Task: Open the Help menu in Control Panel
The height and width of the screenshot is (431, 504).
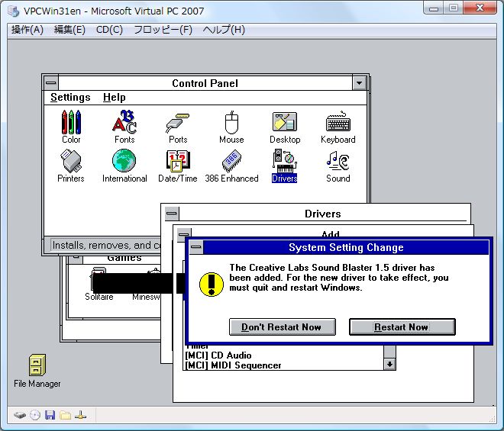Action: pos(114,98)
